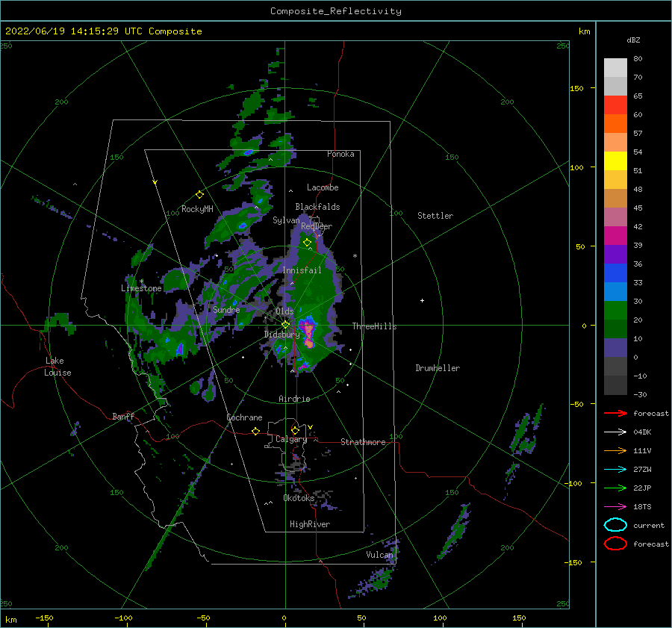The width and height of the screenshot is (672, 628).
Task: Click the Limestone label on map
Action: pos(141,288)
